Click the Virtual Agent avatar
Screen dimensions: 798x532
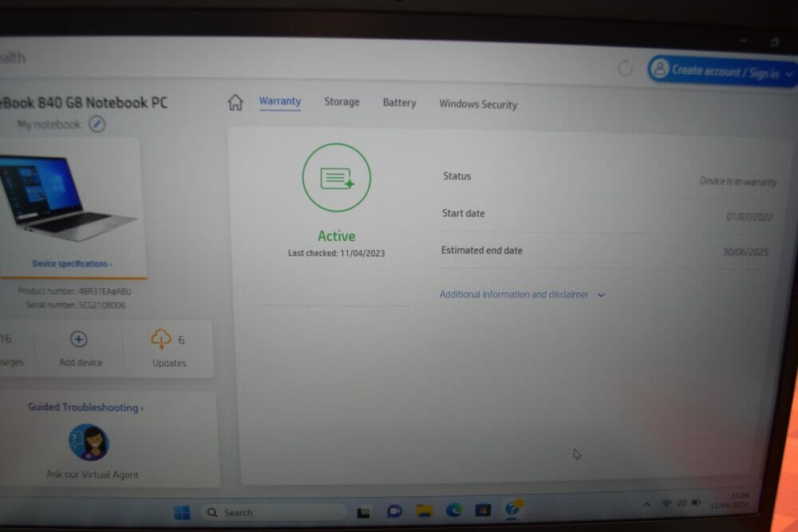(x=89, y=443)
